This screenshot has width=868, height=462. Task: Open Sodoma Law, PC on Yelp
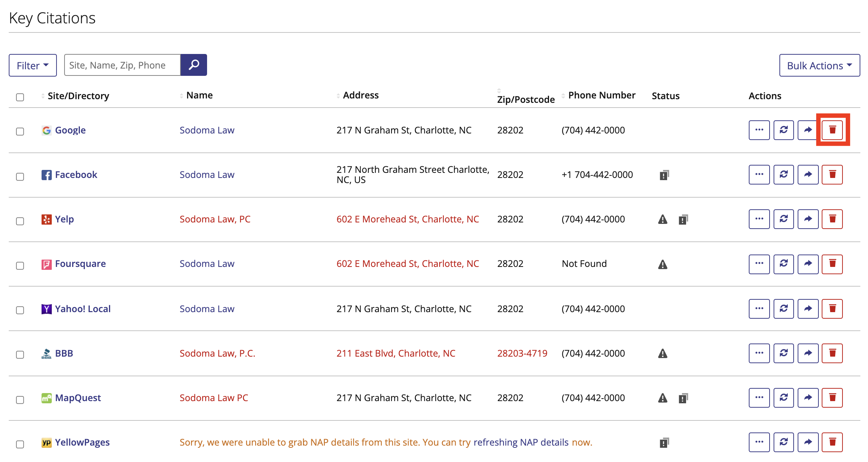(215, 219)
